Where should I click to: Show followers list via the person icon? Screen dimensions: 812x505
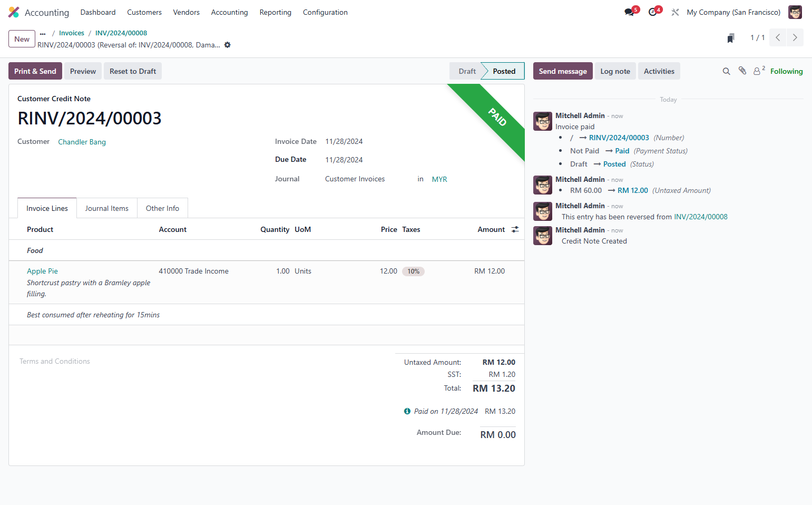click(759, 71)
